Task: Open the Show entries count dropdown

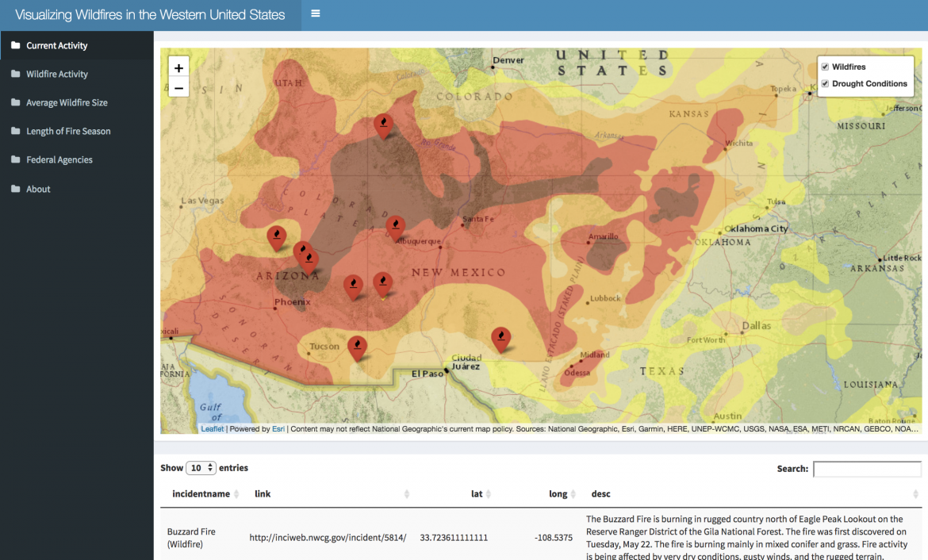Action: tap(201, 468)
